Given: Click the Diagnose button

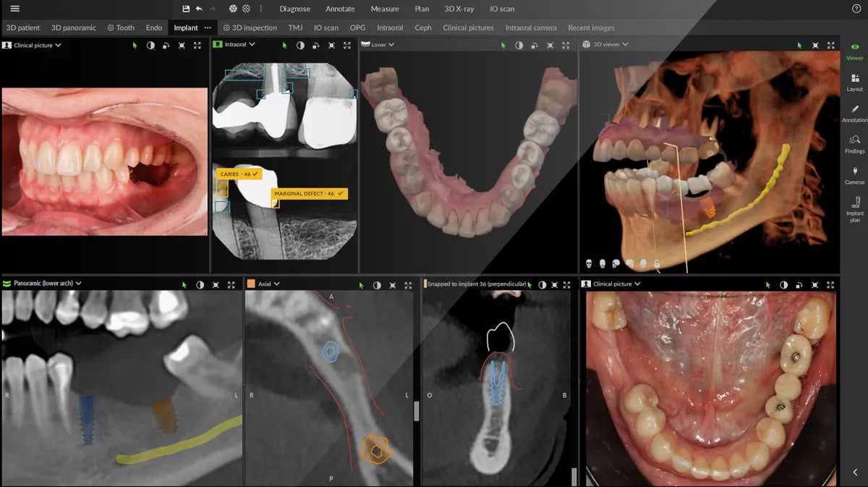Looking at the screenshot, I should tap(295, 9).
